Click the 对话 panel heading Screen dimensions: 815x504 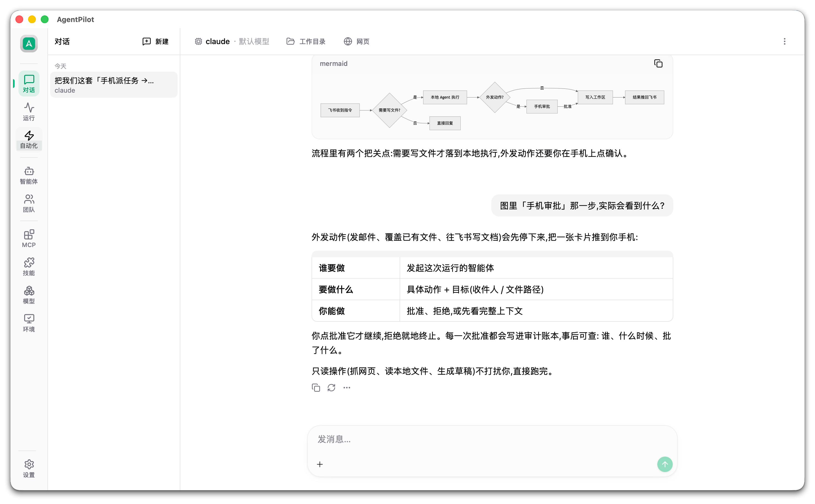point(62,41)
